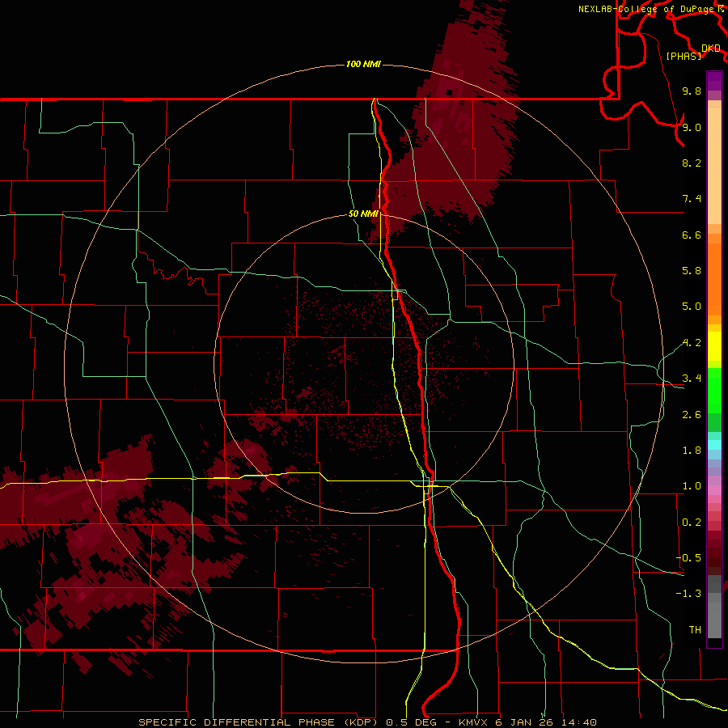Click the 1.8 value on the scale
This screenshot has height=728, width=728.
pos(692,451)
